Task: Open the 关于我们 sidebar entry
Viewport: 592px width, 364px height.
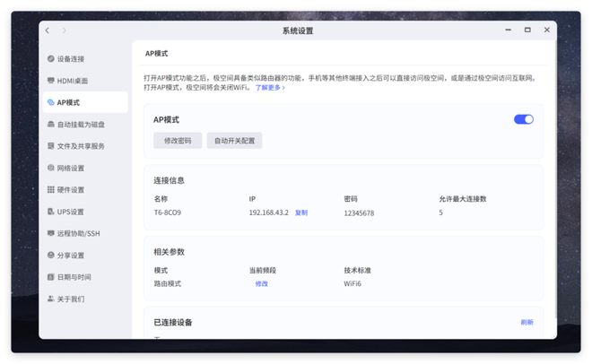Action: (70, 299)
